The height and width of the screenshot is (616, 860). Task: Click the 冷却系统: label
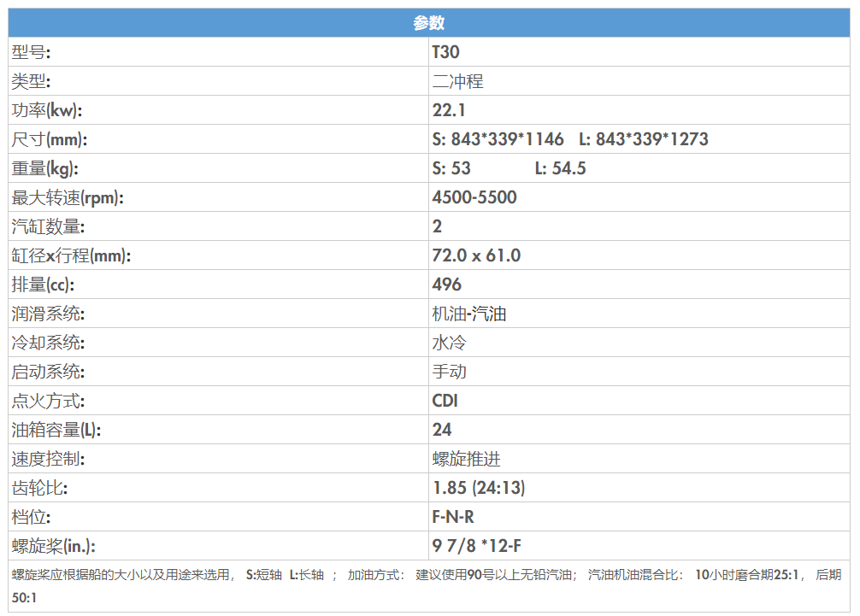tap(48, 343)
